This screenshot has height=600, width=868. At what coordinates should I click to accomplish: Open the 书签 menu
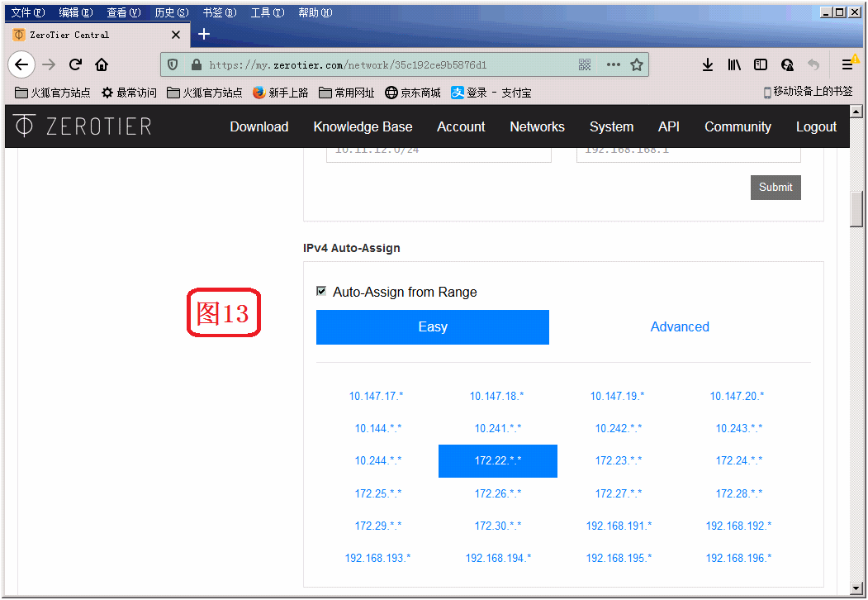point(219,12)
